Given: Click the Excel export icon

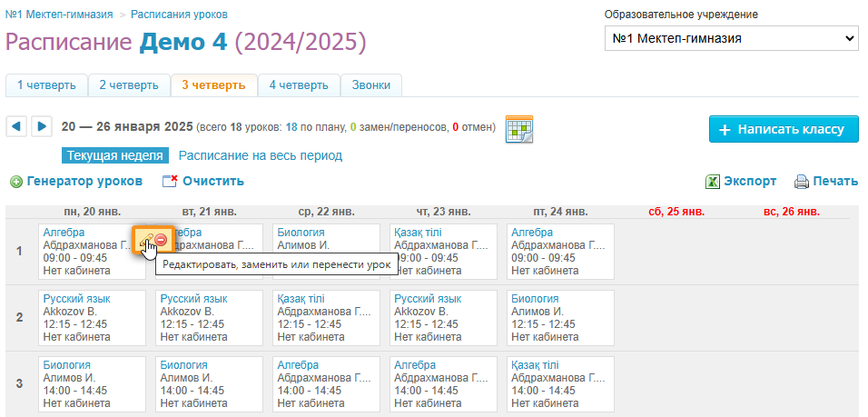Looking at the screenshot, I should tap(713, 182).
